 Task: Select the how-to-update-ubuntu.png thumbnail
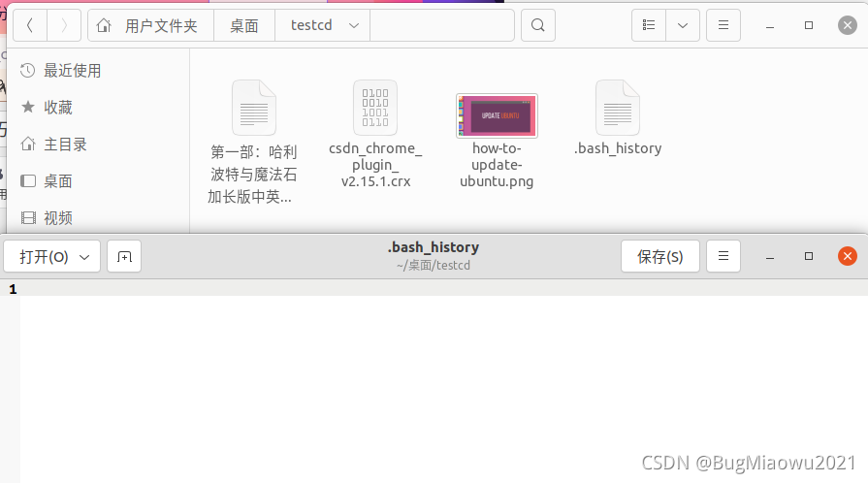(497, 115)
